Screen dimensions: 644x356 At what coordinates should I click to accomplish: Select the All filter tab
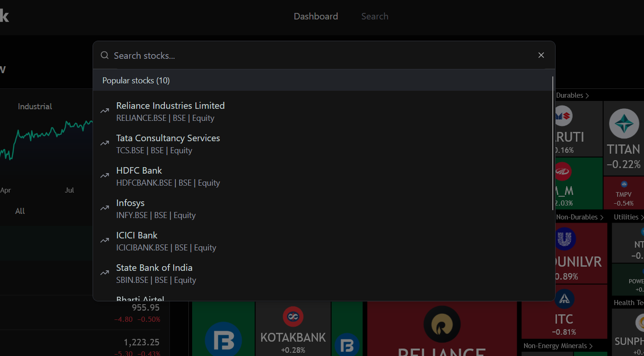pos(20,211)
